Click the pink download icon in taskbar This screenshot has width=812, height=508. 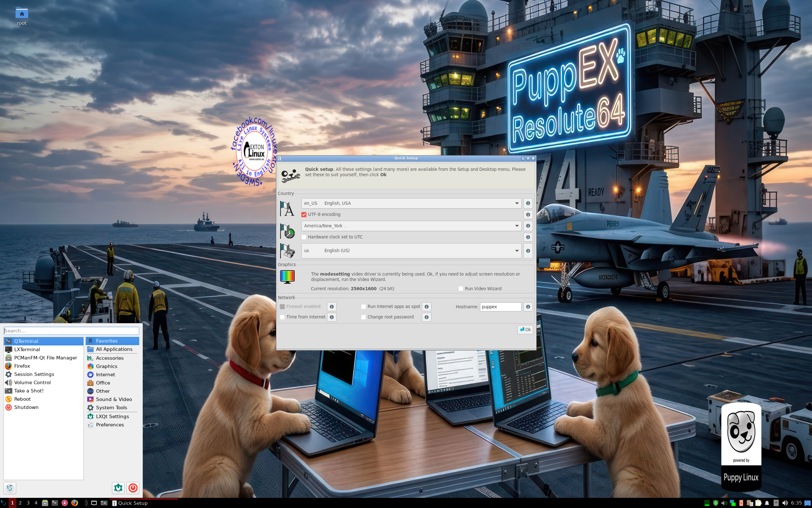[x=65, y=503]
